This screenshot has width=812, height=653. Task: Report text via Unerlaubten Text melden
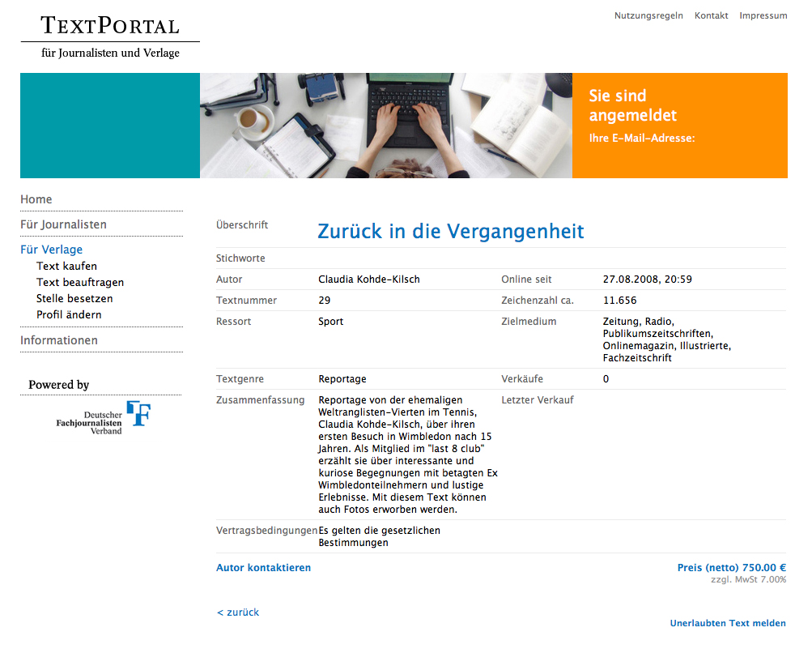727,623
